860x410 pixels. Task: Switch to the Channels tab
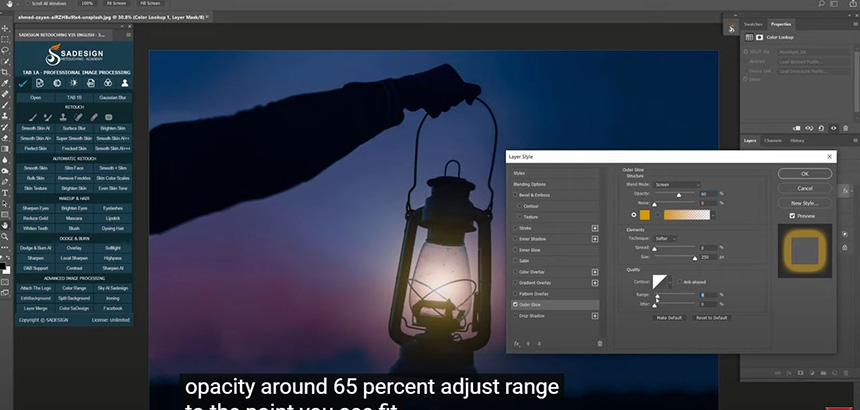773,141
